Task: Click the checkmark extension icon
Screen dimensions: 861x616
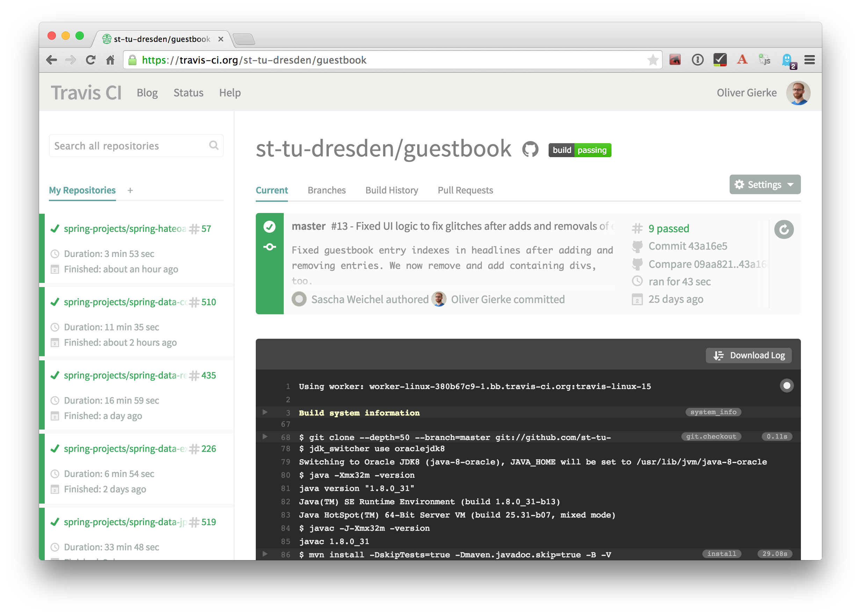Action: point(719,60)
